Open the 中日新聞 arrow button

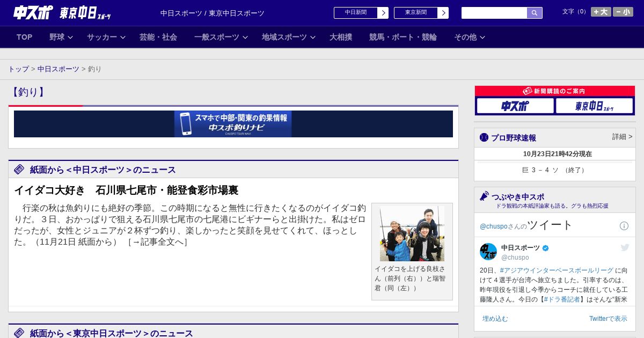tap(383, 13)
